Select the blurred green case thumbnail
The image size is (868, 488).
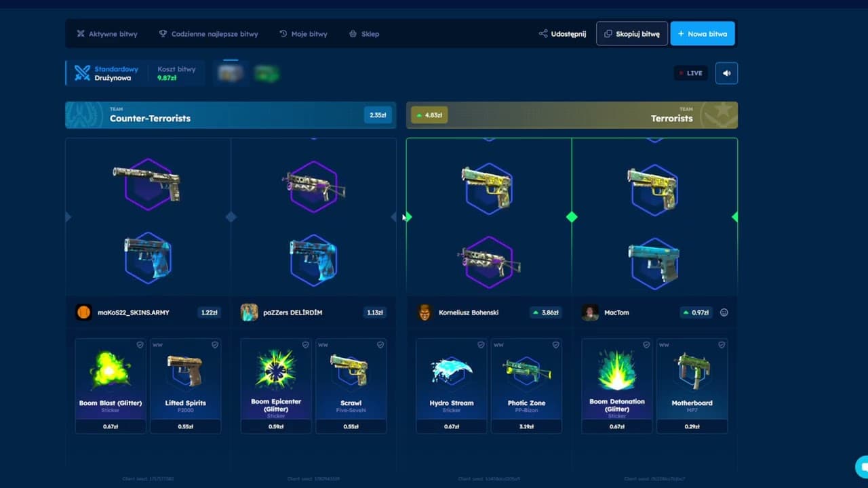coord(267,73)
